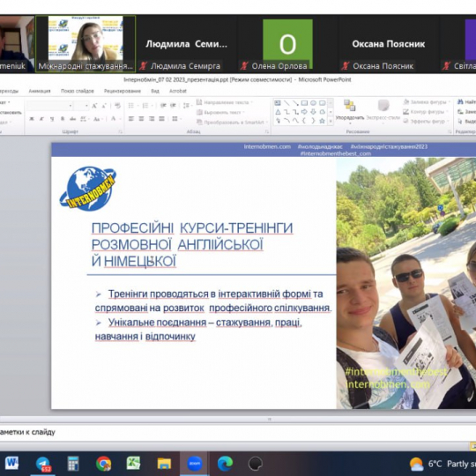The width and height of the screenshot is (476, 476).
Task: Click the Internobmen globe logo on slide
Action: pyautogui.click(x=88, y=189)
